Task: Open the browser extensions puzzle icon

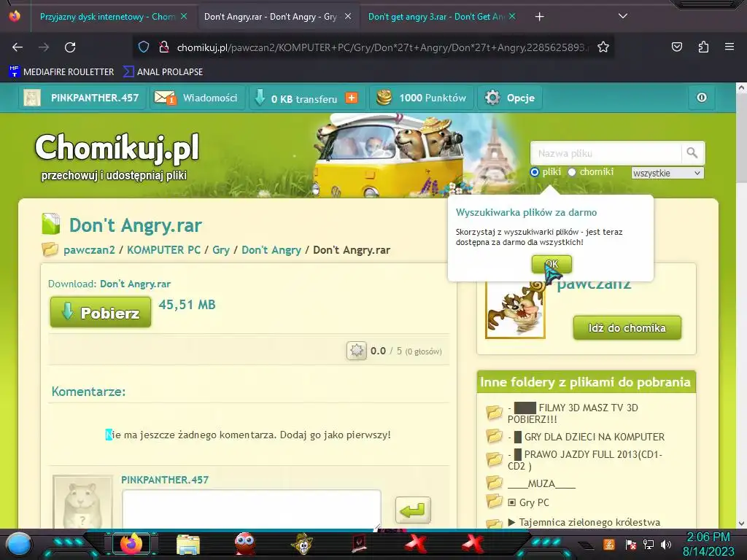Action: tap(703, 47)
